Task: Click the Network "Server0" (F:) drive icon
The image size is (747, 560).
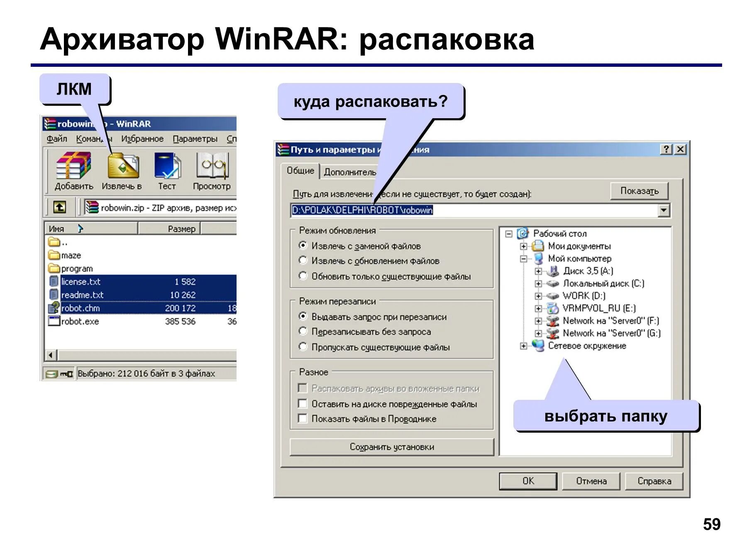Action: 553,321
